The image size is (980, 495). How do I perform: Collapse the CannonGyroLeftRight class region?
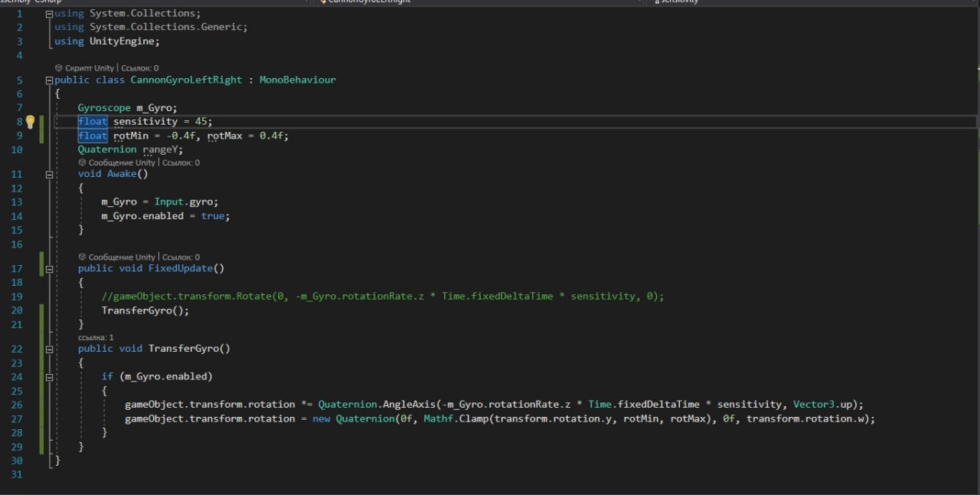click(x=50, y=80)
